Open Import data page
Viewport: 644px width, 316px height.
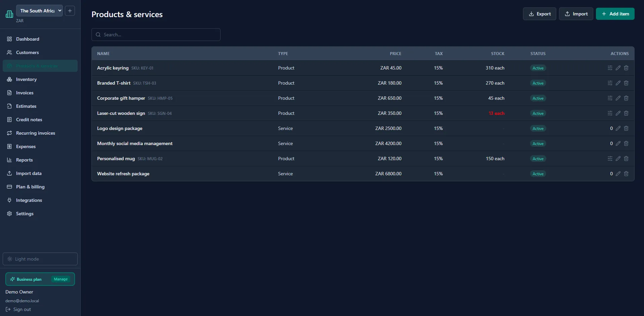[40, 173]
